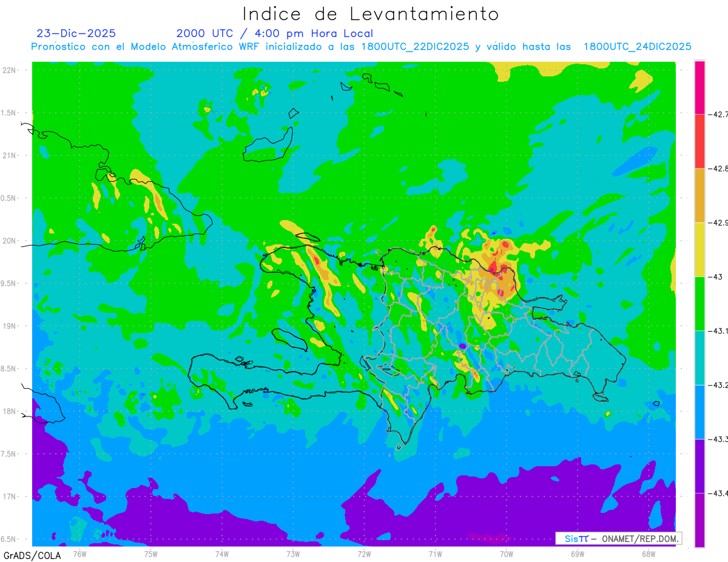
Task: Click the latitude label "17N"
Action: 10,497
